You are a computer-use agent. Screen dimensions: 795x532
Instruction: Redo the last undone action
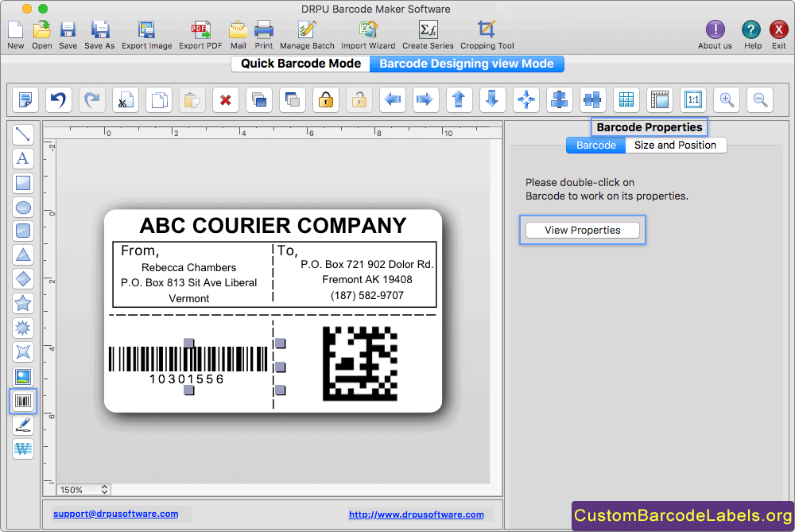tap(91, 99)
